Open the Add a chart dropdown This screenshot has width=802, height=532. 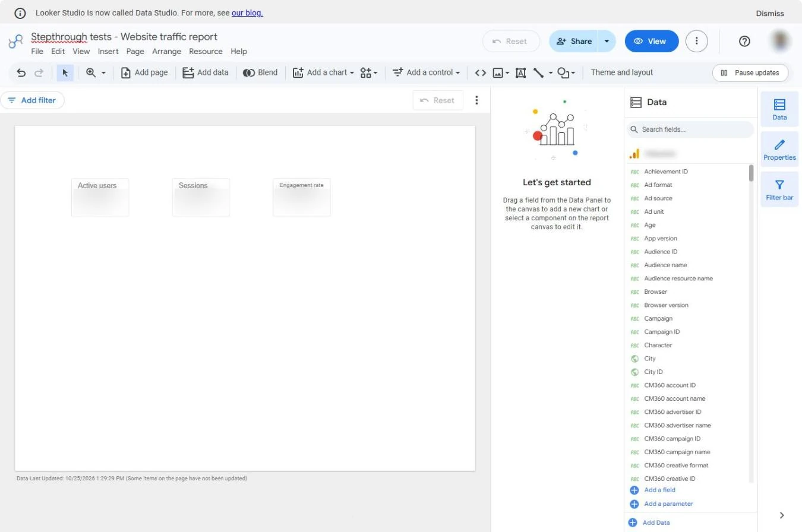tap(323, 72)
